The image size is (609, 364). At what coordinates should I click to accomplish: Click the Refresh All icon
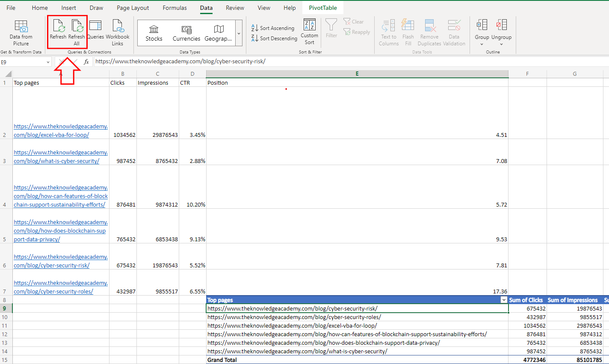click(77, 27)
